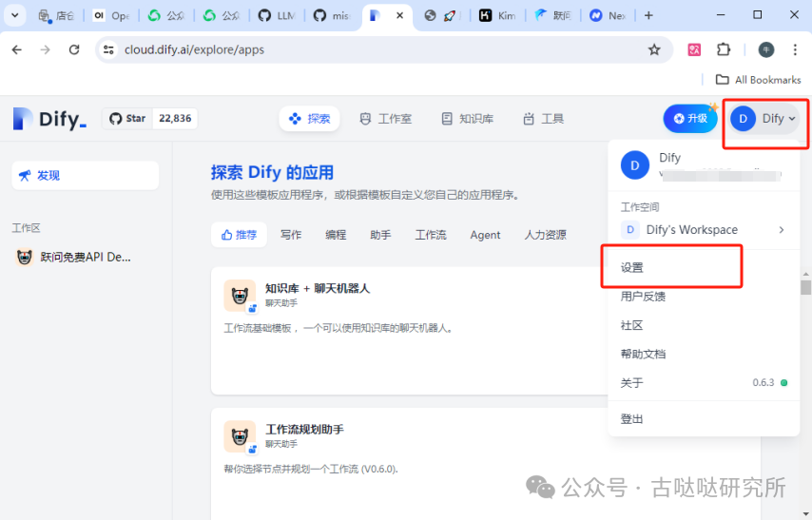Viewport: 812px width, 520px height.
Task: Open 用户反馈 in the account menu
Action: [x=704, y=297]
